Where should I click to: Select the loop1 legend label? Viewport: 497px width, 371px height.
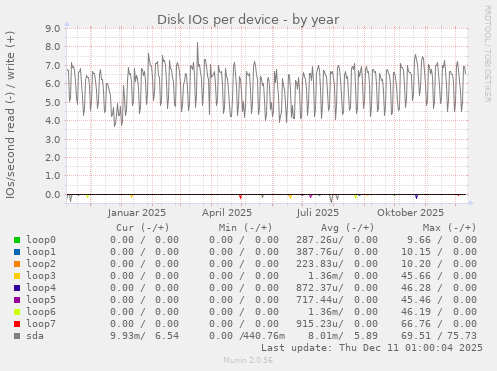[x=41, y=252]
